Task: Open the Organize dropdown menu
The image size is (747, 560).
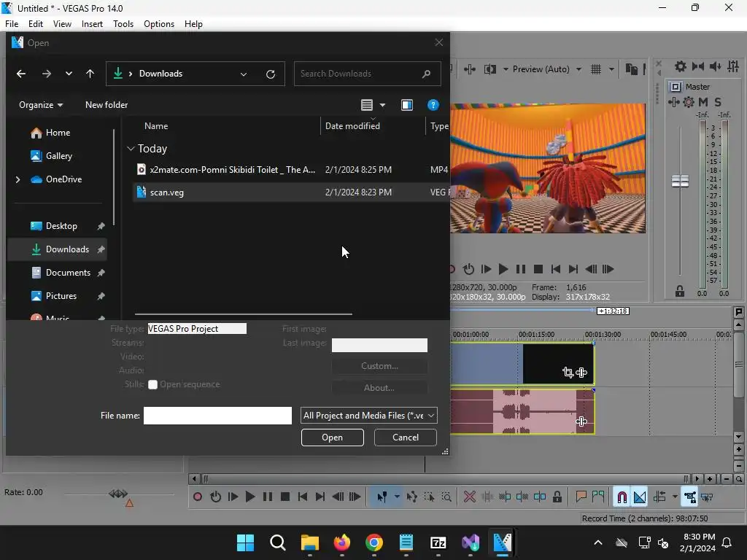Action: pyautogui.click(x=41, y=105)
